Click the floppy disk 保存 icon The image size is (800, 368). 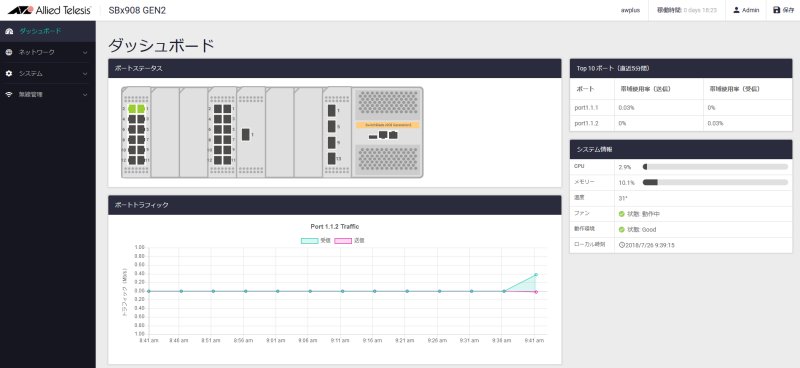[777, 10]
